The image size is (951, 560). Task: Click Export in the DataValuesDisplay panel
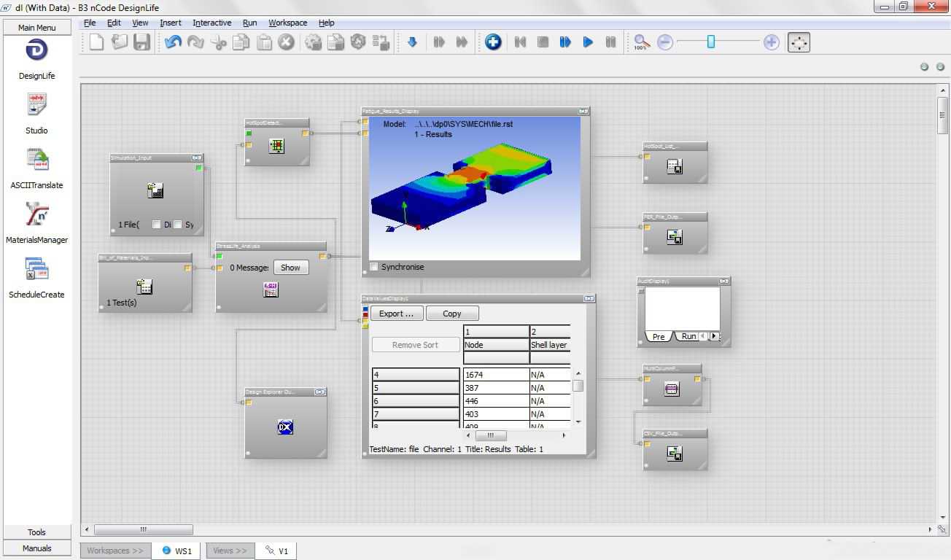[x=396, y=313]
